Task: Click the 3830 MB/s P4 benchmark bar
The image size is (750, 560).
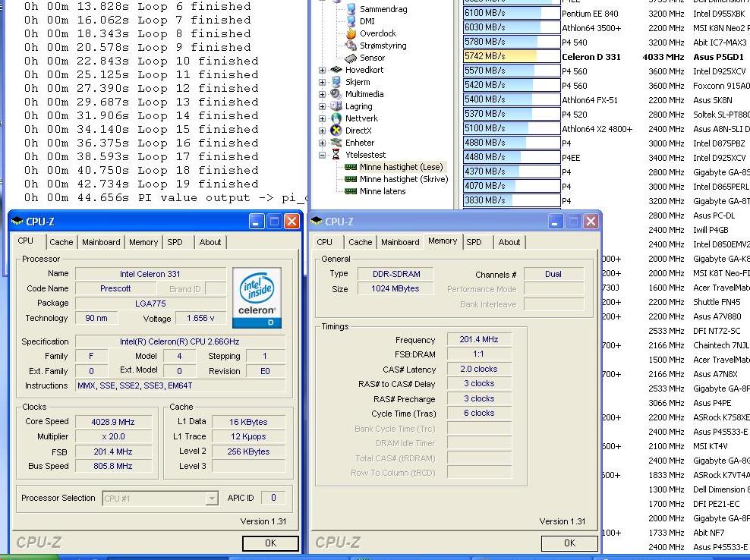Action: pos(512,200)
